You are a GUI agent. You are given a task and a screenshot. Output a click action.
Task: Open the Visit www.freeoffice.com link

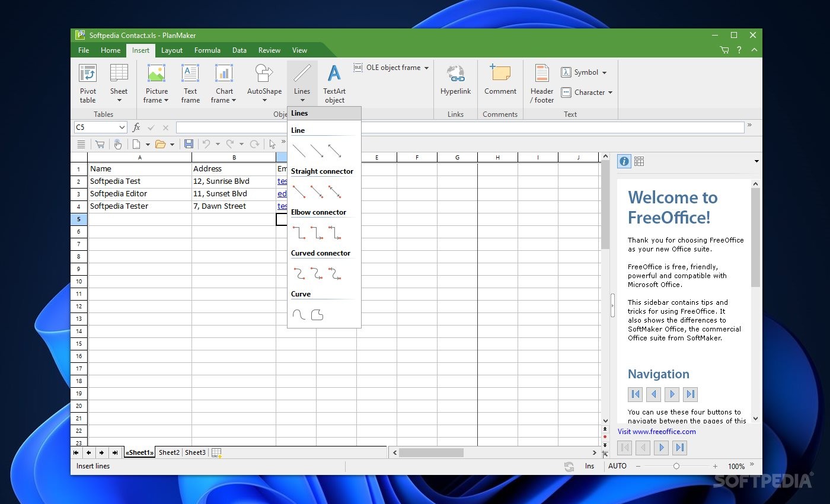657,432
